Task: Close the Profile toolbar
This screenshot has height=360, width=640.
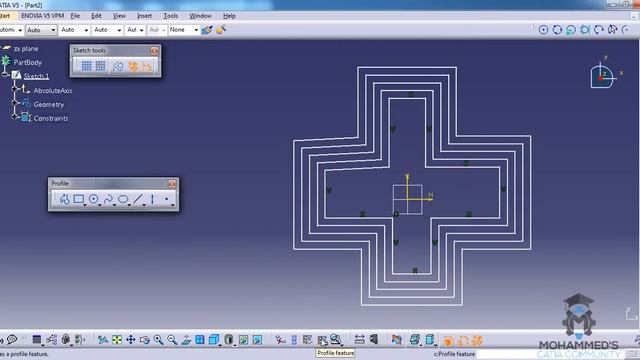Action: tap(172, 184)
